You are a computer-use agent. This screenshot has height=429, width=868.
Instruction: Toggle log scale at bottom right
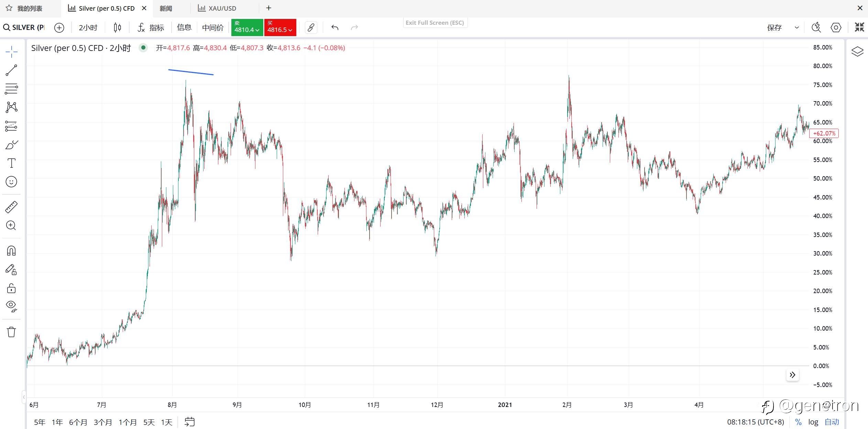click(813, 422)
